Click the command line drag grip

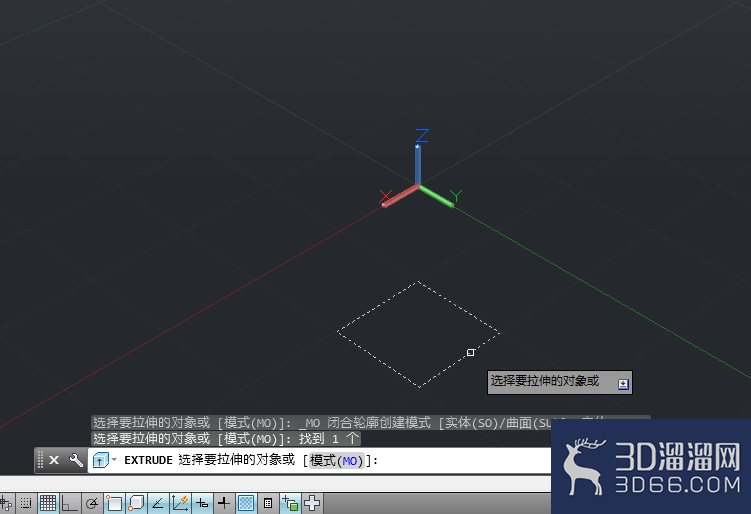click(x=41, y=460)
